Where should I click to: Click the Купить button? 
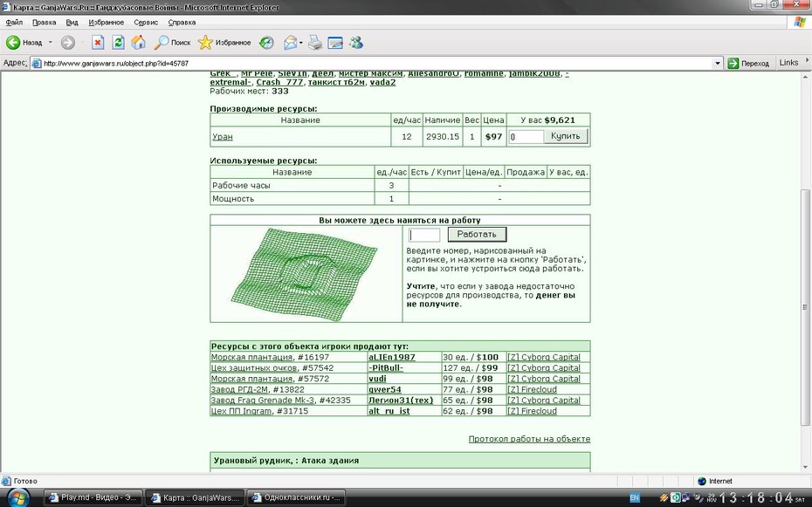(566, 136)
